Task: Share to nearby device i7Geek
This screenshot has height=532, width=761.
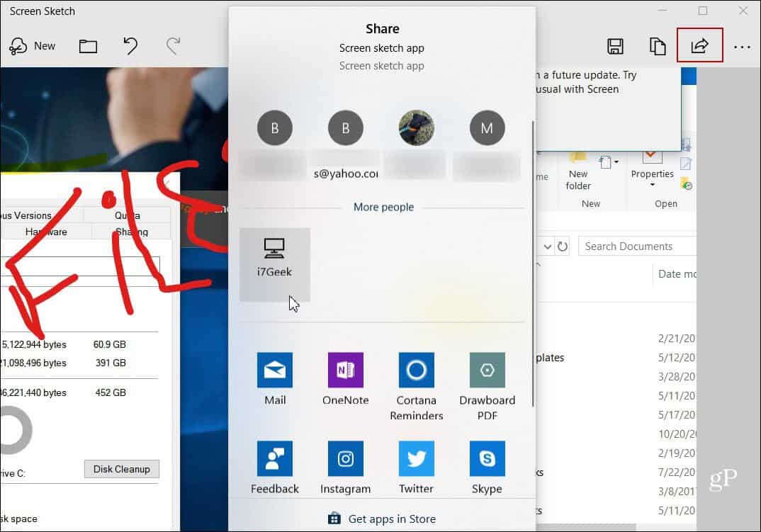Action: coord(275,264)
